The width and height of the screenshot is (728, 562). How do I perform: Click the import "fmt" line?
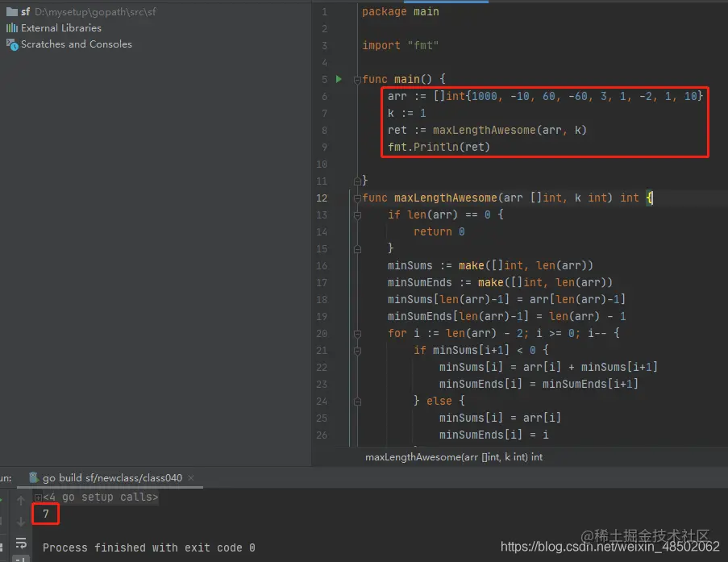(x=400, y=45)
